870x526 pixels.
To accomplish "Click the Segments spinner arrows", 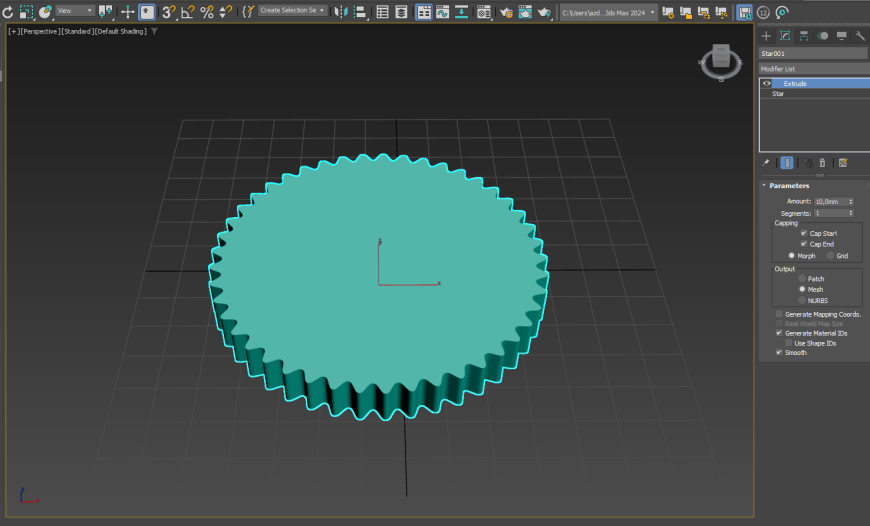I will (851, 213).
